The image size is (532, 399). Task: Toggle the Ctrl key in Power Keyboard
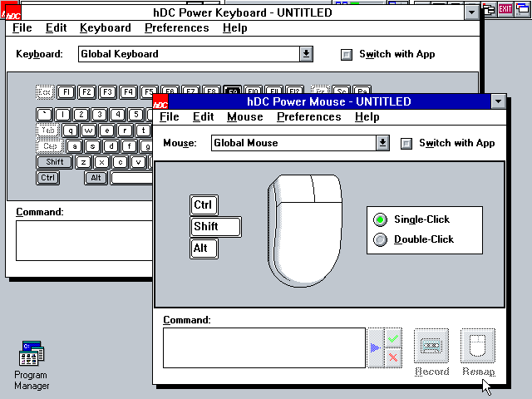[48, 178]
